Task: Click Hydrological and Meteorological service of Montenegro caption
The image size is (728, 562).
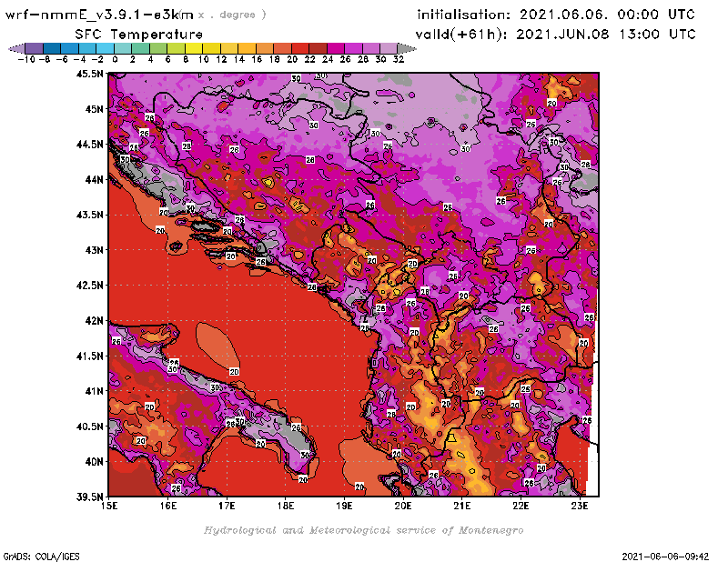Action: coord(363,530)
